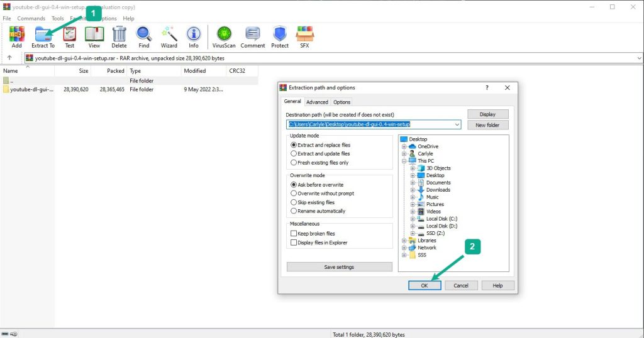
Task: Click the dialog Help button
Action: click(498, 285)
